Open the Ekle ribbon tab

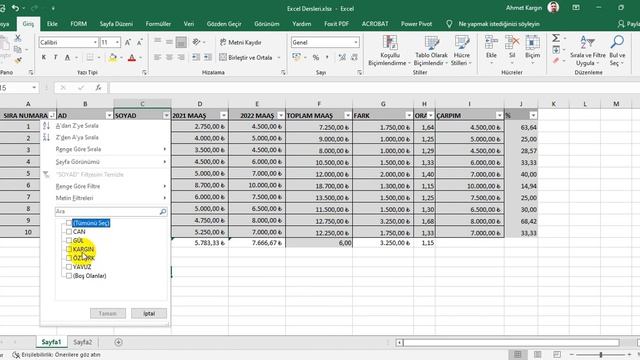(x=52, y=24)
